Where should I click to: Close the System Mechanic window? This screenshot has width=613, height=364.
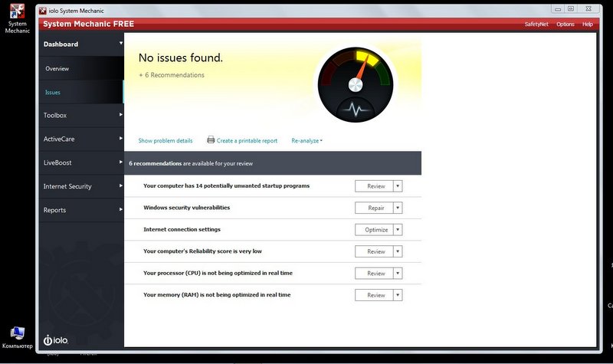click(588, 9)
